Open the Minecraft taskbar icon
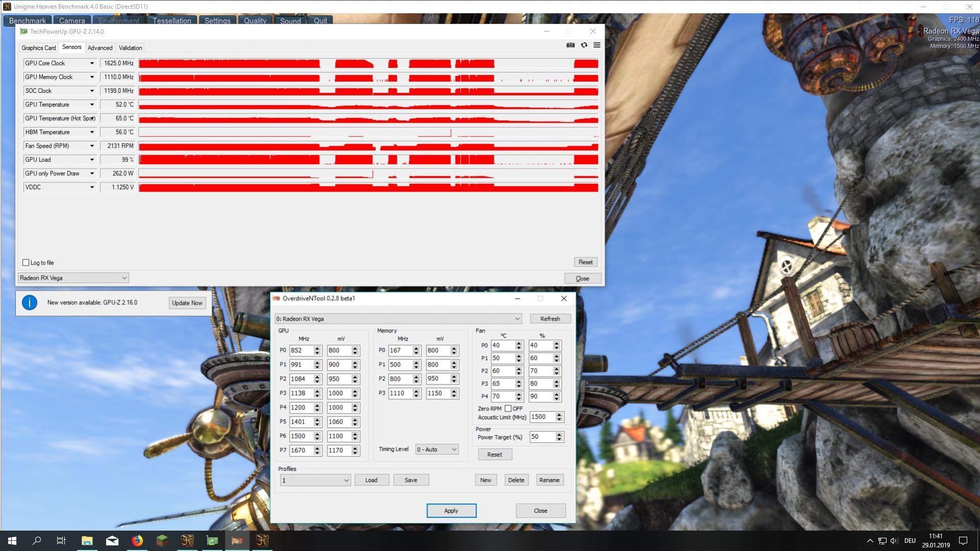Screen dimensions: 980x551 point(162,540)
